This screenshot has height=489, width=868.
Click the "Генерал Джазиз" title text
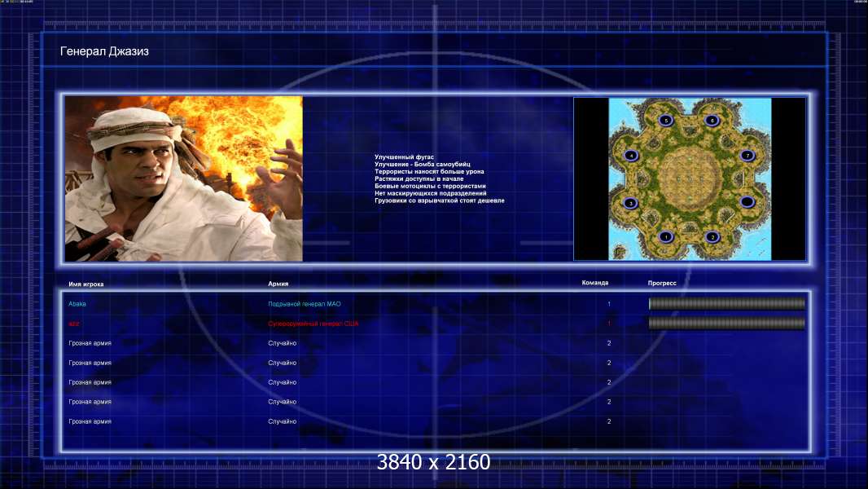point(104,51)
